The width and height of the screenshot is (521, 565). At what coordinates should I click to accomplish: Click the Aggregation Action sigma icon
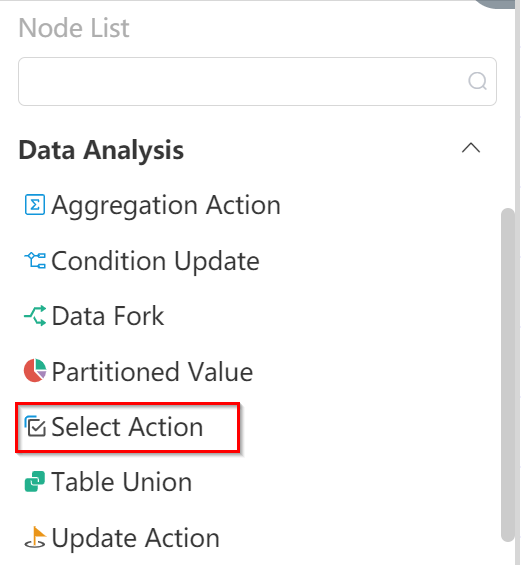click(x=35, y=205)
